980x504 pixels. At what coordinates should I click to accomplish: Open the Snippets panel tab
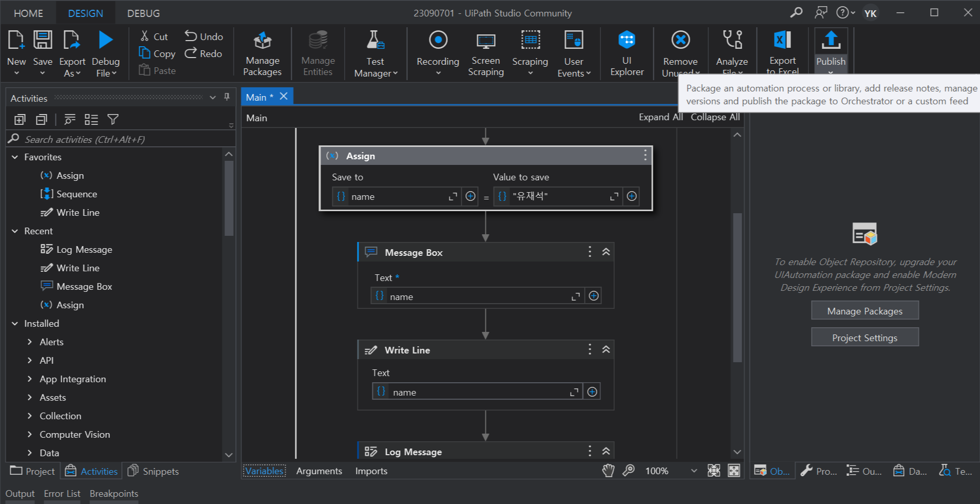coord(153,471)
